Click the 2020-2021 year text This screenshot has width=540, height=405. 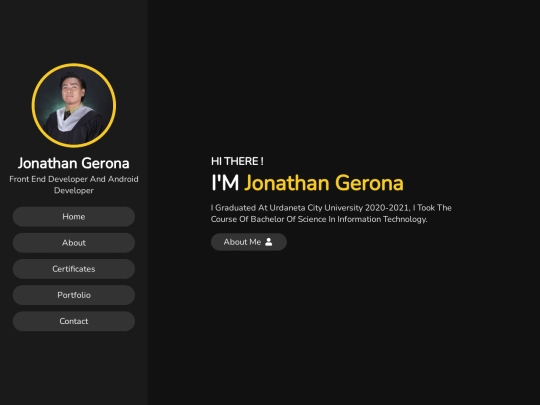click(387, 208)
